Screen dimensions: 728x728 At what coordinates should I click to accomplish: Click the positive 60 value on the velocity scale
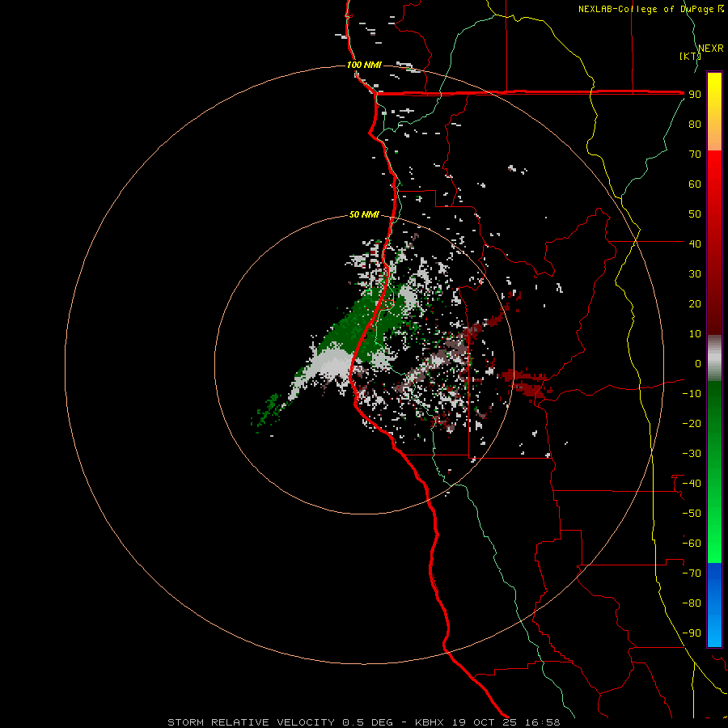click(x=695, y=184)
